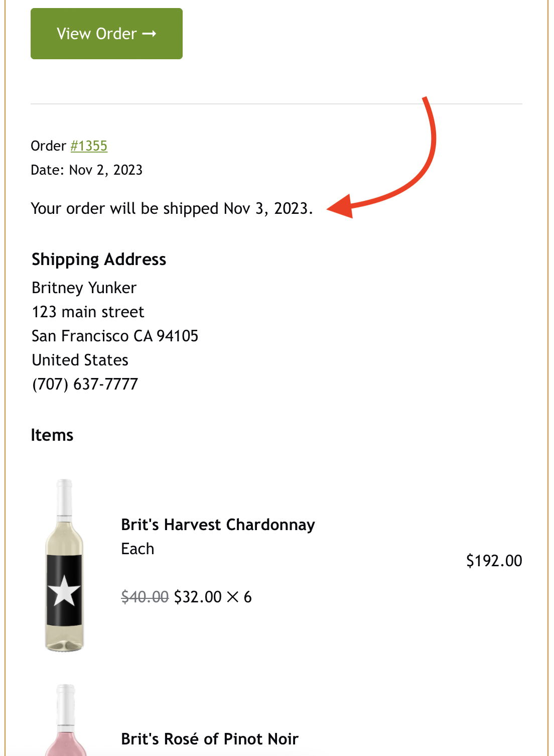Click the Items section heading
Screen dimensions: 554x756
pyautogui.click(x=52, y=435)
